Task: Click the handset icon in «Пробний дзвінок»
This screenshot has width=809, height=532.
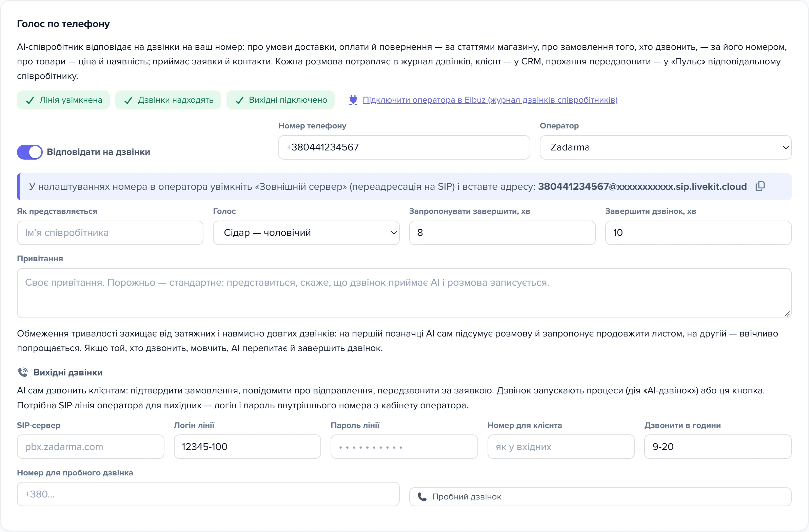Action: pyautogui.click(x=422, y=497)
